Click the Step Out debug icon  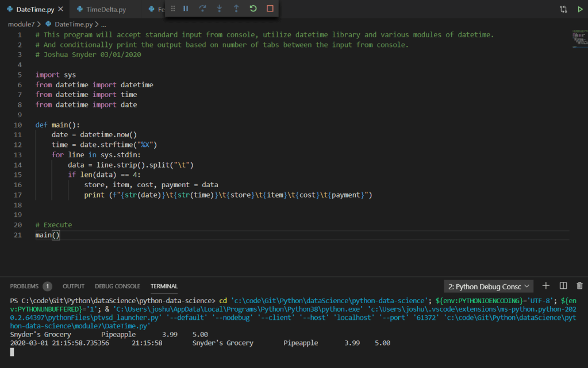point(236,9)
